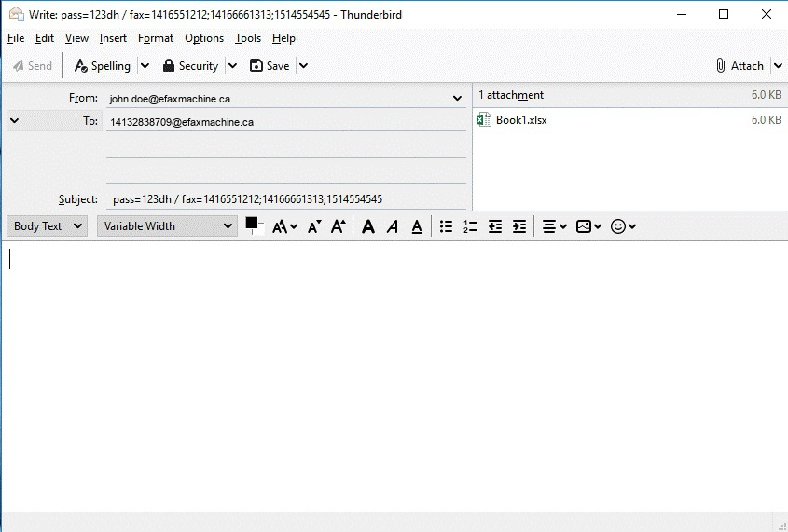
Task: Open the File menu
Action: click(x=16, y=38)
